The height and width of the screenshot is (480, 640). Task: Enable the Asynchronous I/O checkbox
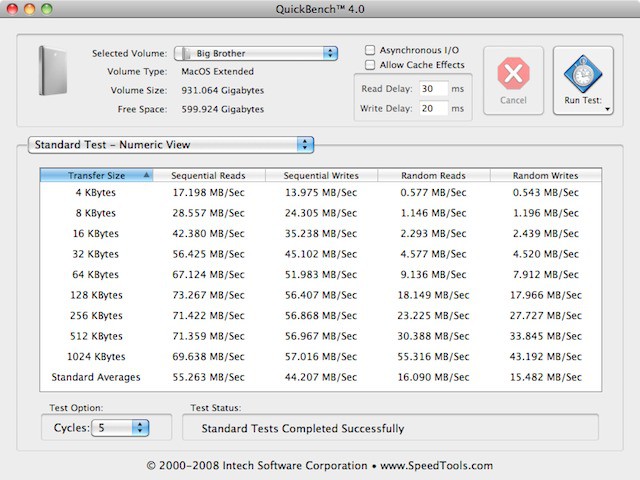tap(370, 49)
